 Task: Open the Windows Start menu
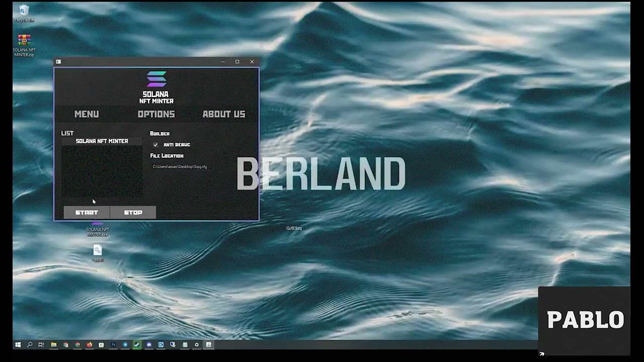pos(18,345)
